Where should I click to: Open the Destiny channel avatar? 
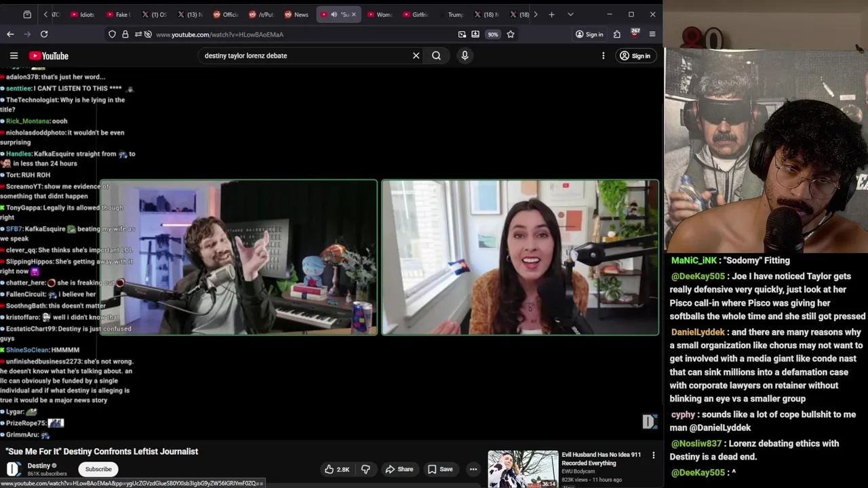click(x=13, y=469)
